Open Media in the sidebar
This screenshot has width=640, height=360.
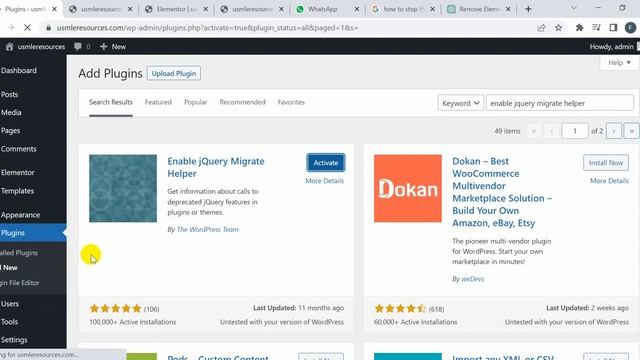[11, 112]
